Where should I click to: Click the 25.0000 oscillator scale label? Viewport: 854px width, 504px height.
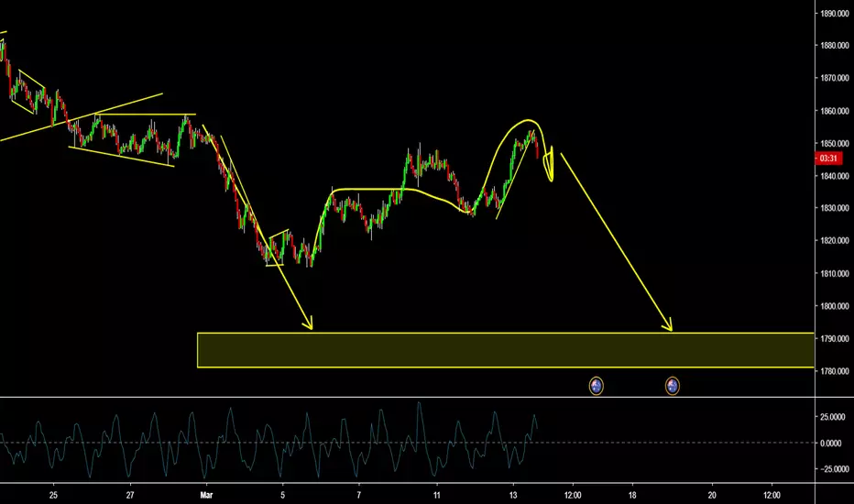coord(835,417)
